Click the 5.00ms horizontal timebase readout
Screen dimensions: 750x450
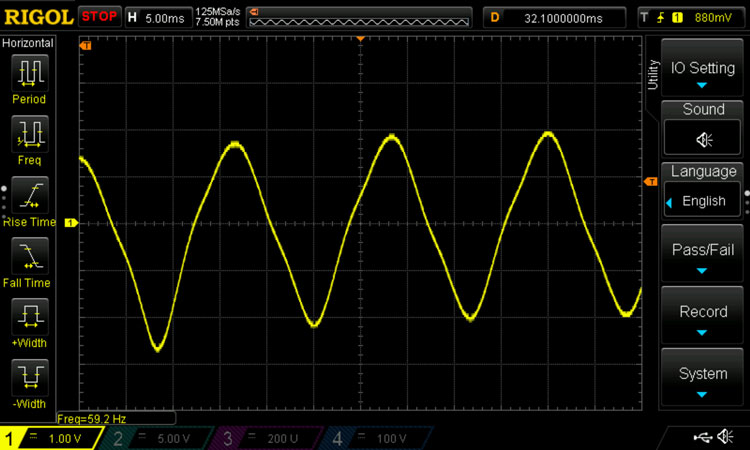tap(158, 17)
